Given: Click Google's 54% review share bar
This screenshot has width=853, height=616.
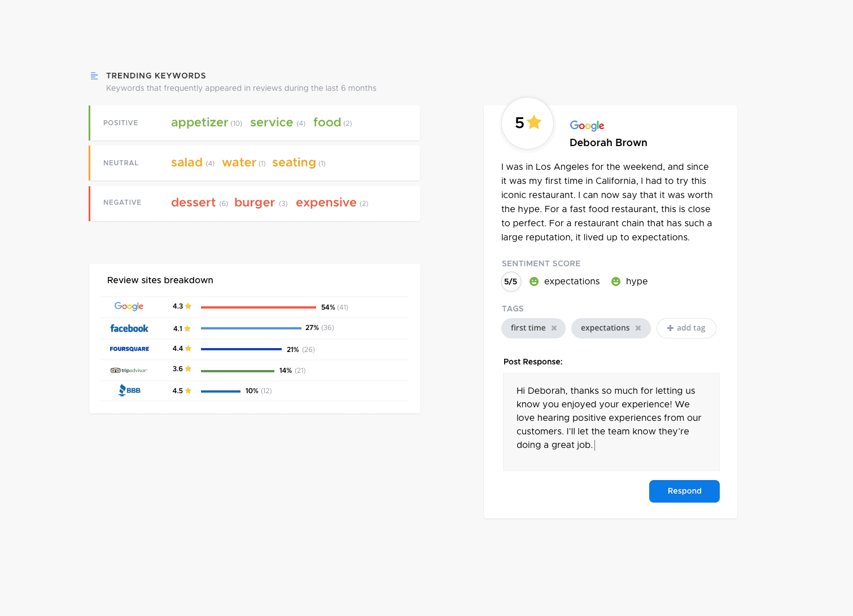Looking at the screenshot, I should 258,307.
